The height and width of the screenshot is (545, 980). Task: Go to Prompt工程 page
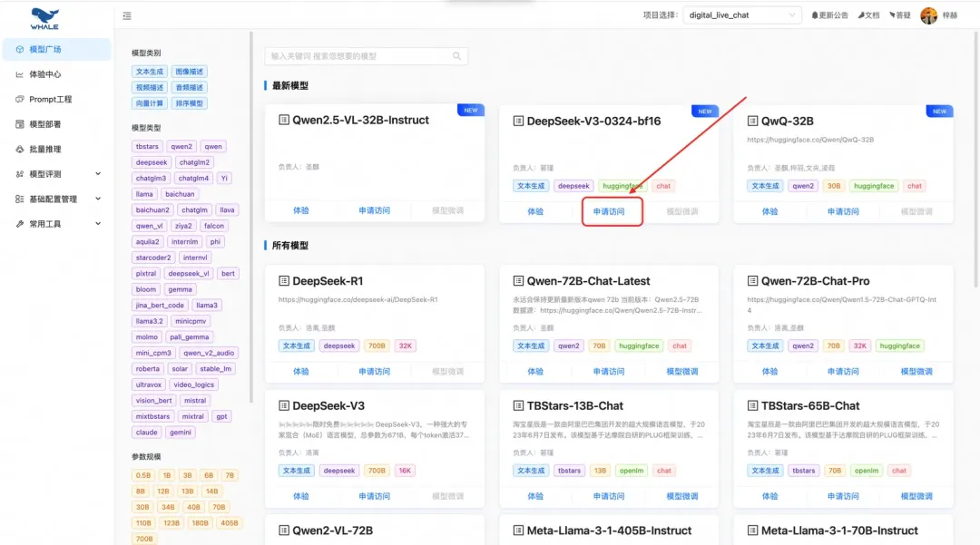pos(56,99)
